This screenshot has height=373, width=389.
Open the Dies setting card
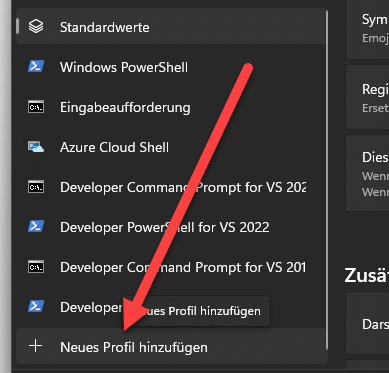click(367, 173)
